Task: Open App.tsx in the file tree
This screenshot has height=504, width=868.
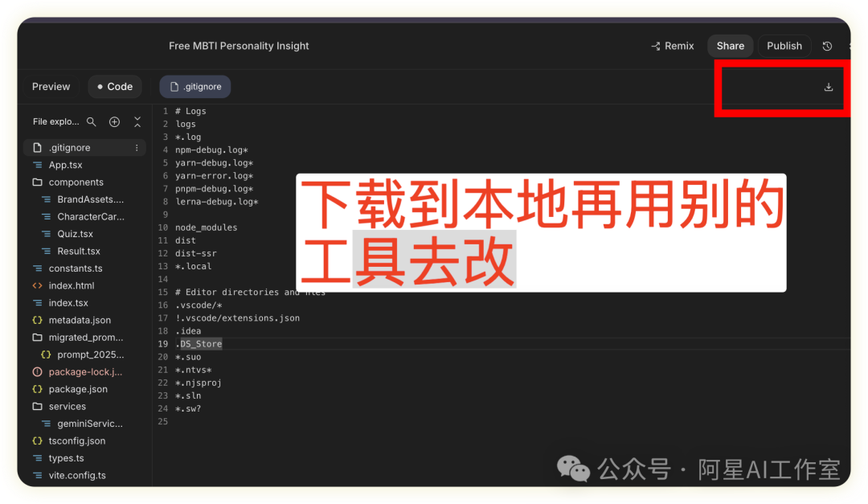Action: [x=65, y=165]
